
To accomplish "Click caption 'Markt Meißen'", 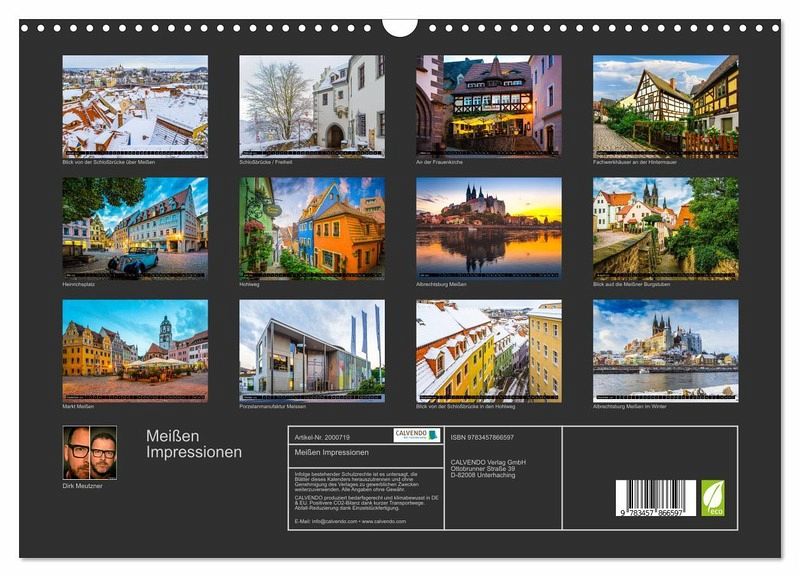I will point(78,407).
